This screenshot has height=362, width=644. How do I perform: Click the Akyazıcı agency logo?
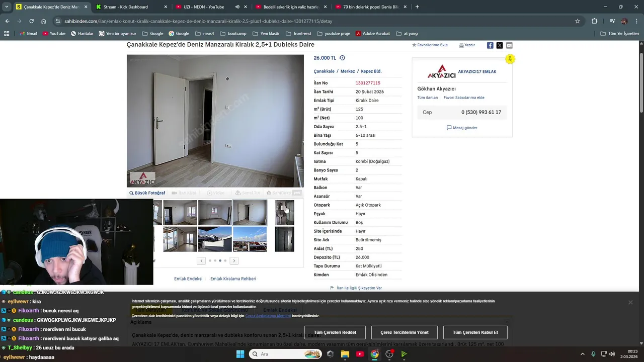pyautogui.click(x=441, y=71)
